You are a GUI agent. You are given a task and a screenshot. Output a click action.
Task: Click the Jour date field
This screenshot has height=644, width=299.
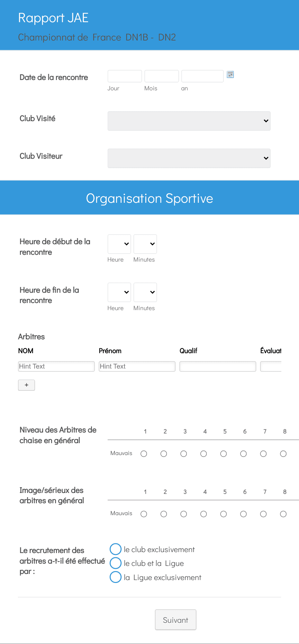(x=124, y=76)
